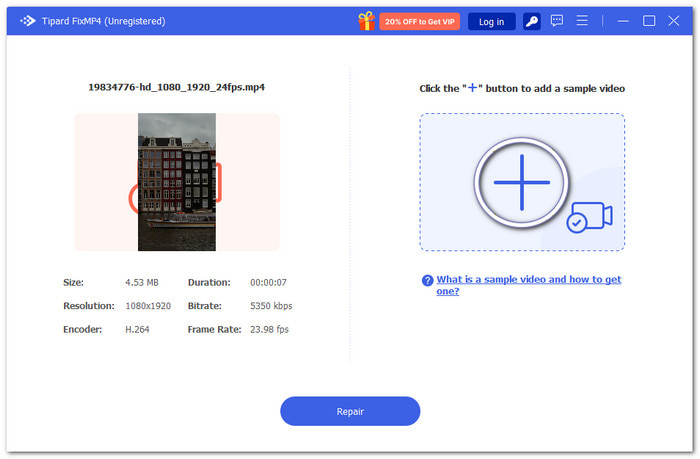This screenshot has height=459, width=700.
Task: Click the Tipard FixMP4 (Unregistered) title text
Action: point(104,21)
